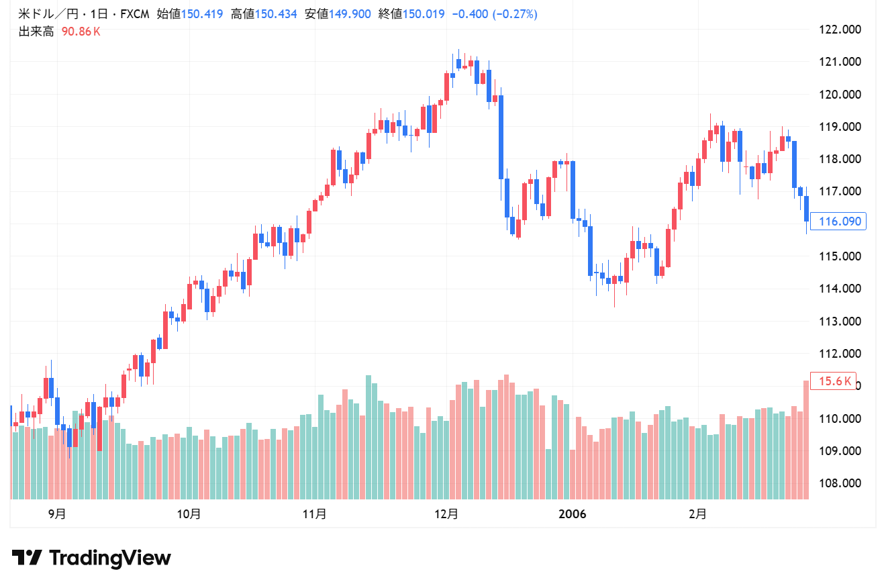886x588 pixels.
Task: Click the blue 116.090 current price label
Action: 838,221
